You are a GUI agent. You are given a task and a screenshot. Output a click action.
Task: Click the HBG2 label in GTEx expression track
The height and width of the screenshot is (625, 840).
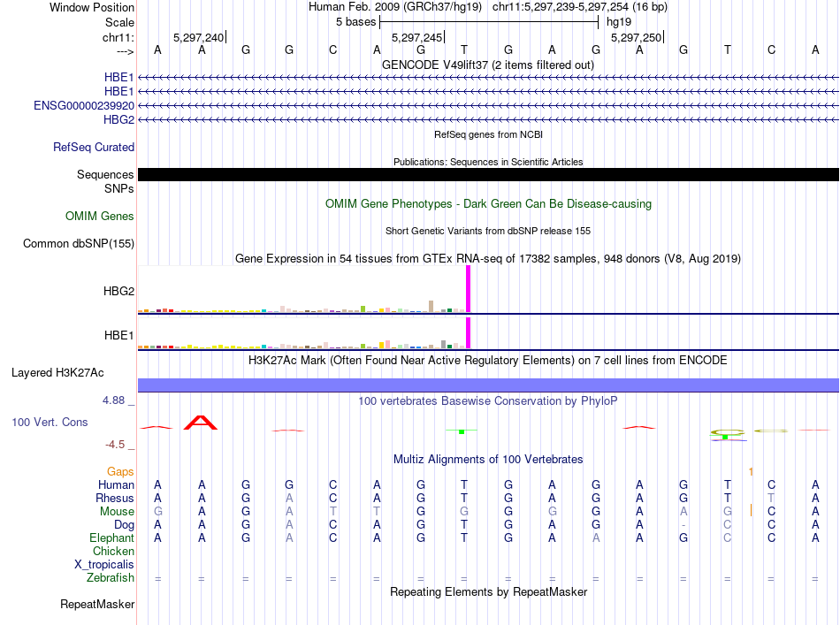coord(119,292)
